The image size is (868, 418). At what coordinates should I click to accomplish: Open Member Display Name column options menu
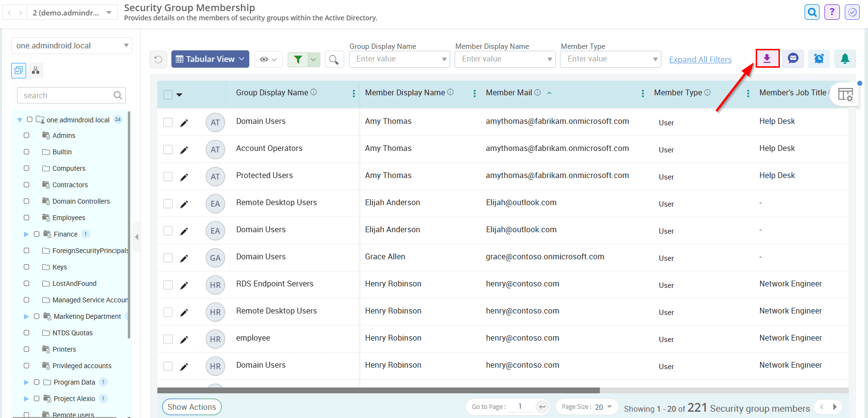tap(474, 93)
